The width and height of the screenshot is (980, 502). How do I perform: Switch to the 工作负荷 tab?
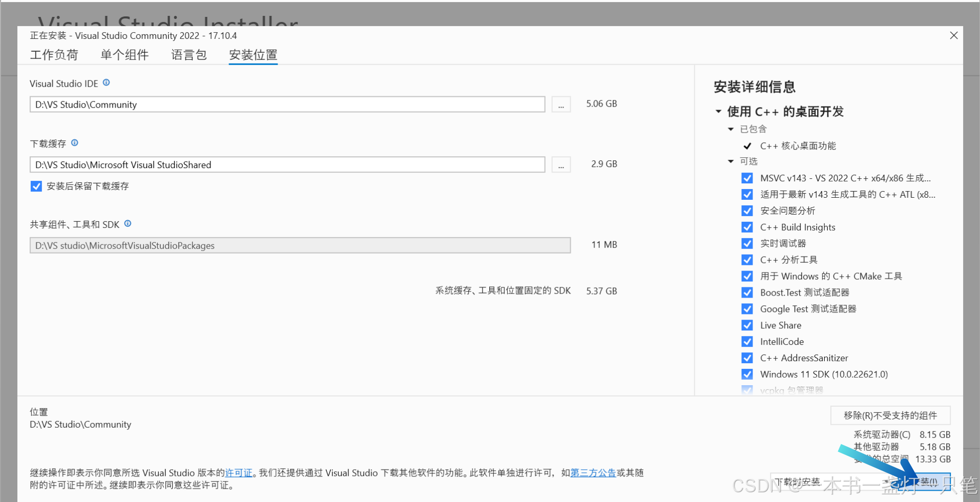click(x=54, y=55)
